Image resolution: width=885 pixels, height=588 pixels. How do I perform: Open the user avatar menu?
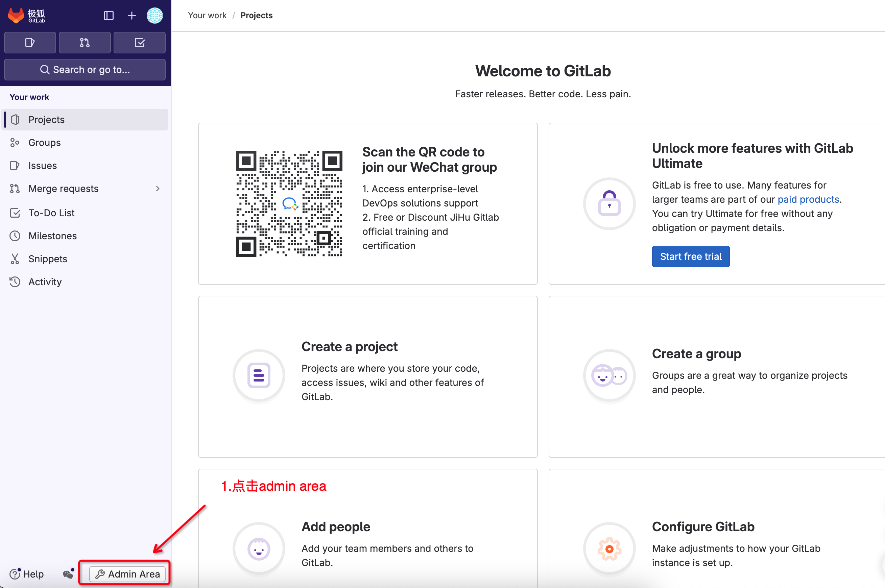click(154, 15)
